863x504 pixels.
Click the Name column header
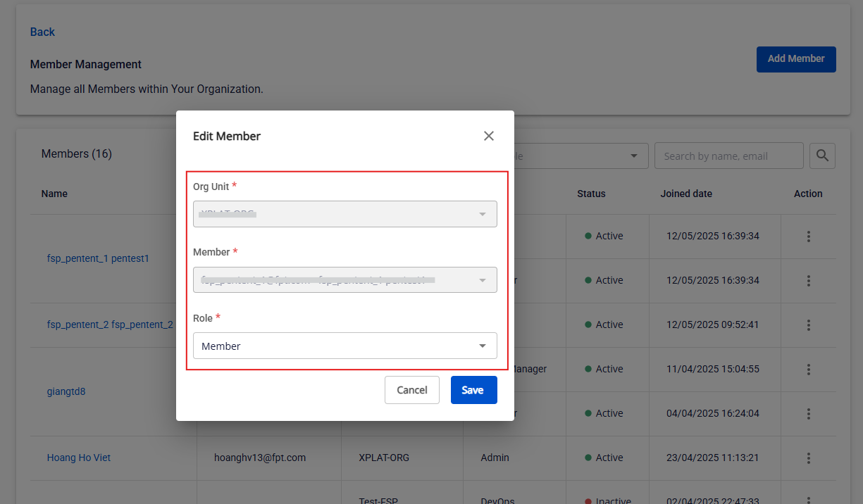pos(54,194)
